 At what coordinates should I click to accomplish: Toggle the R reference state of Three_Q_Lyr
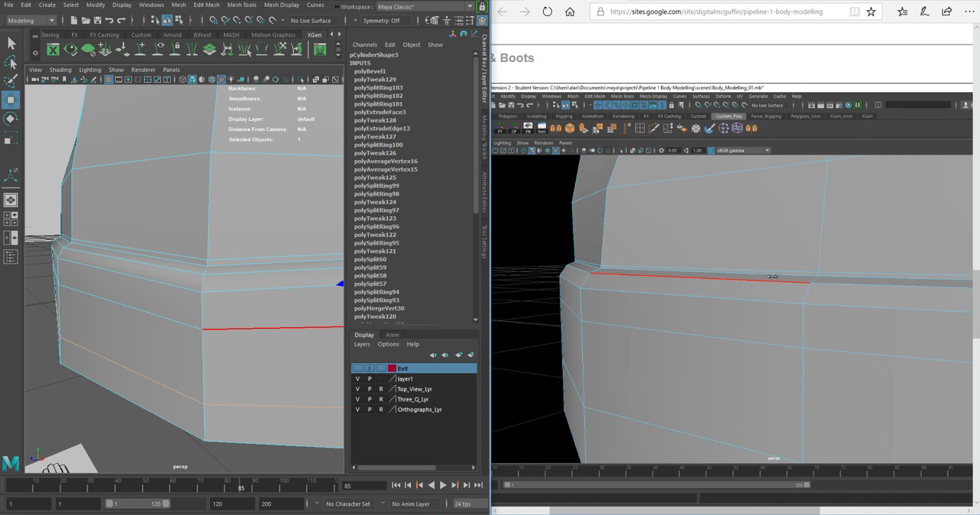click(381, 399)
